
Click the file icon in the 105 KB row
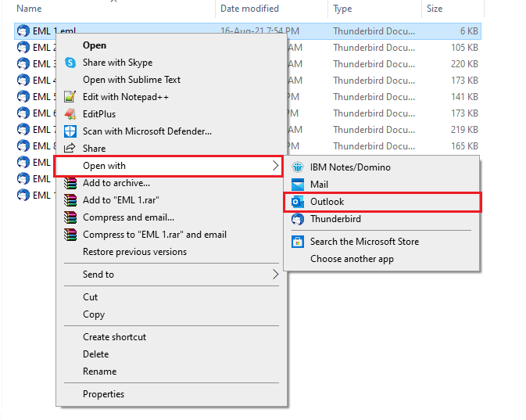click(x=23, y=48)
